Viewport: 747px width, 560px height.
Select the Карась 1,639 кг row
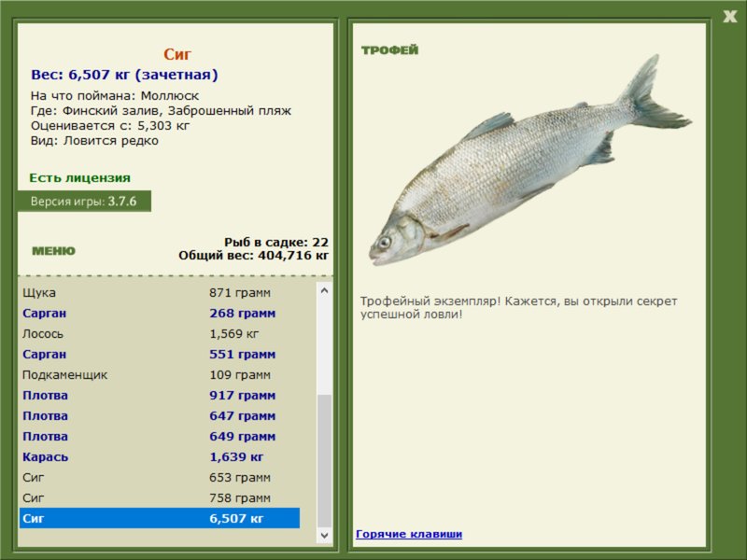[x=160, y=456]
